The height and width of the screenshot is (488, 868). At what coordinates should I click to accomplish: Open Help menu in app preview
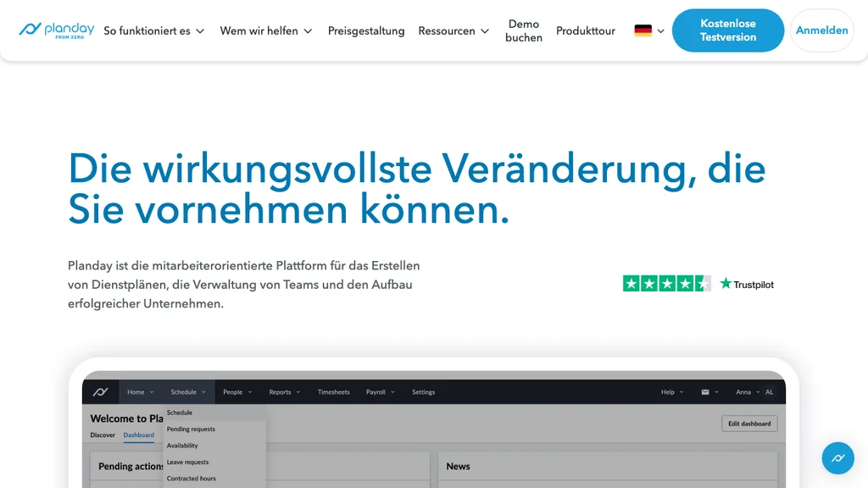pyautogui.click(x=672, y=391)
